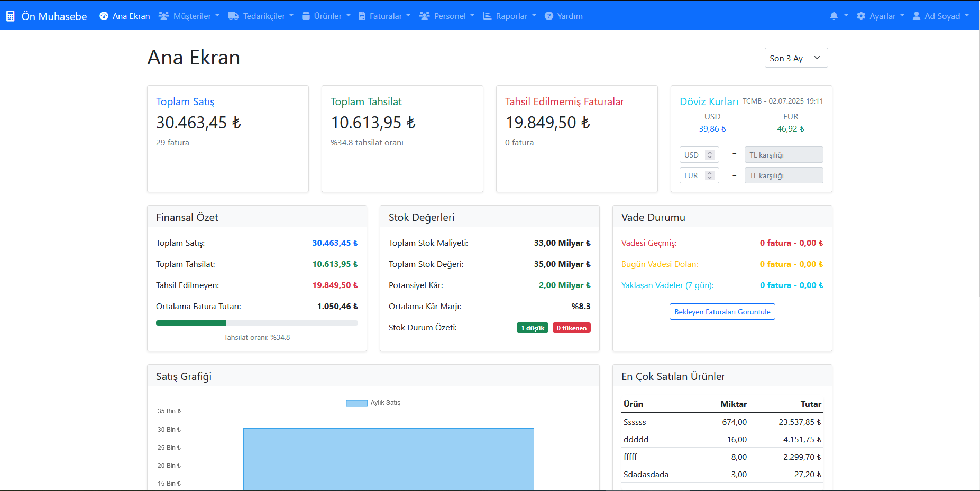Click Ortalama Fatura Tutarı value 1.050,46 ₺
The image size is (980, 491).
(x=337, y=307)
